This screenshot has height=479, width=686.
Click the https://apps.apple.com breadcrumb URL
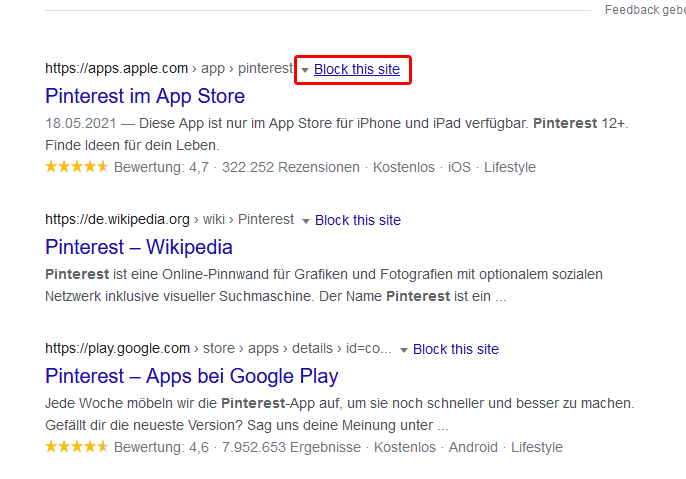point(169,68)
